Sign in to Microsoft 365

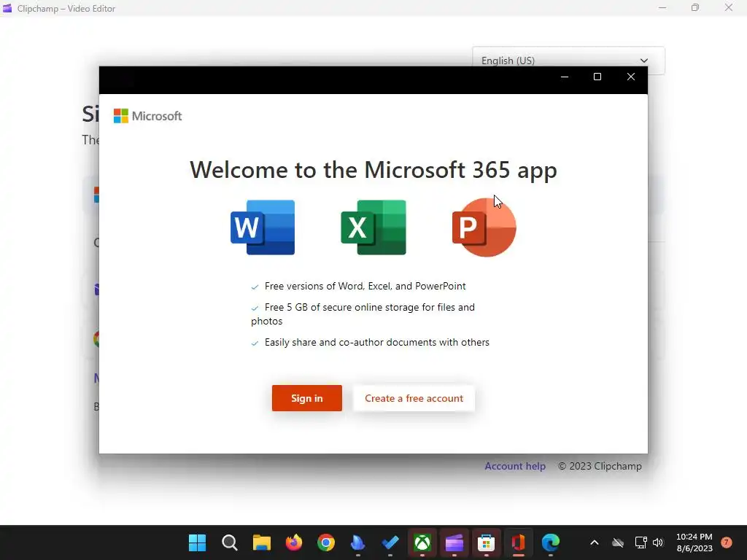(x=307, y=398)
